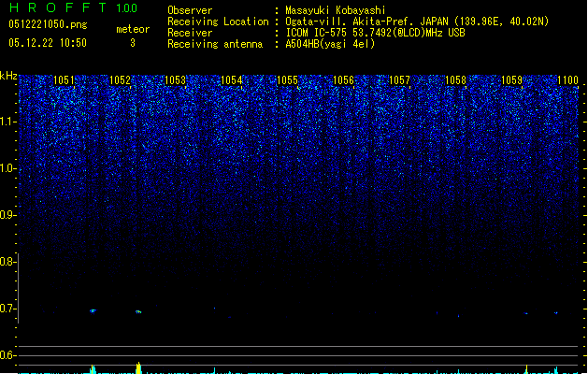Click the kHz axis unit label
The image size is (588, 374).
pos(8,76)
